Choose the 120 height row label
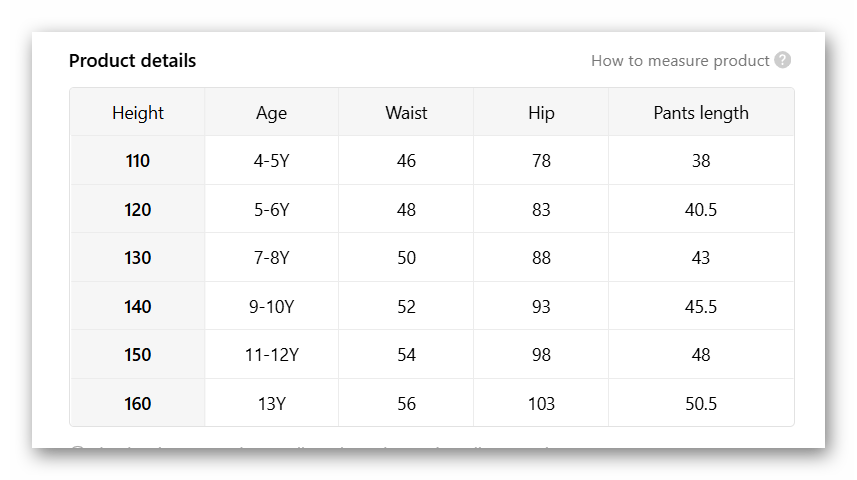 pos(138,210)
